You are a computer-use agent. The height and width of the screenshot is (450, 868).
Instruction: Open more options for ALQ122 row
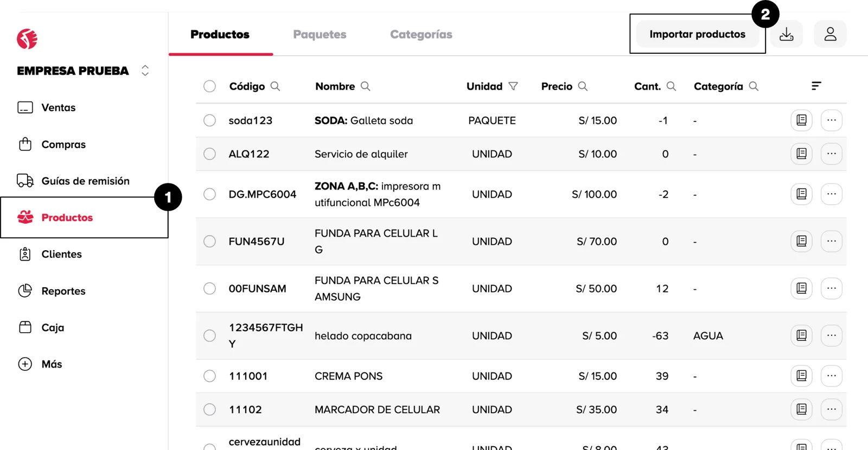[x=831, y=154]
